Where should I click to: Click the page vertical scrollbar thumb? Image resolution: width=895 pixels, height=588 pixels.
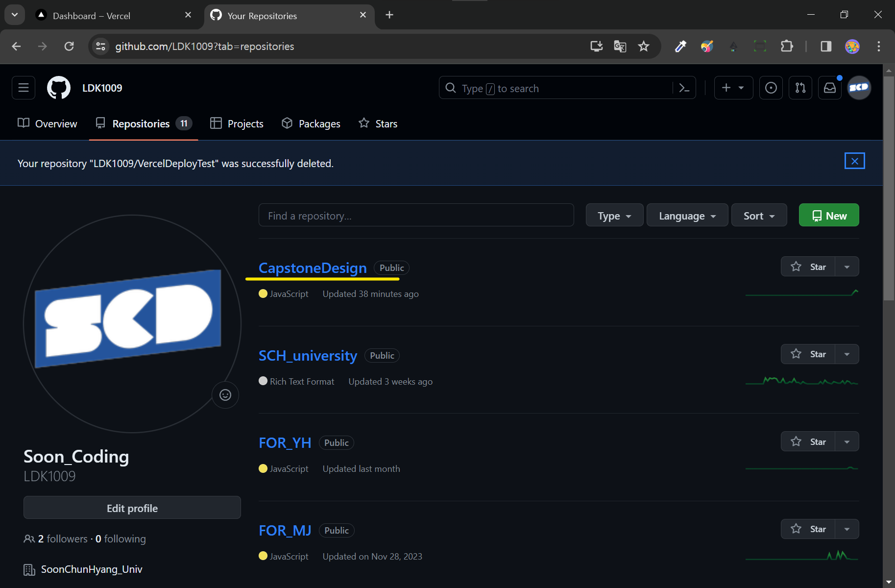889,188
